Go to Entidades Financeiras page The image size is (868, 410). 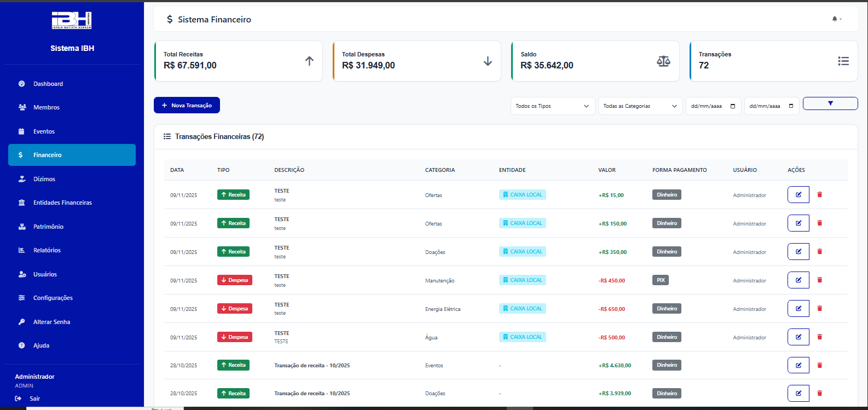(x=62, y=203)
